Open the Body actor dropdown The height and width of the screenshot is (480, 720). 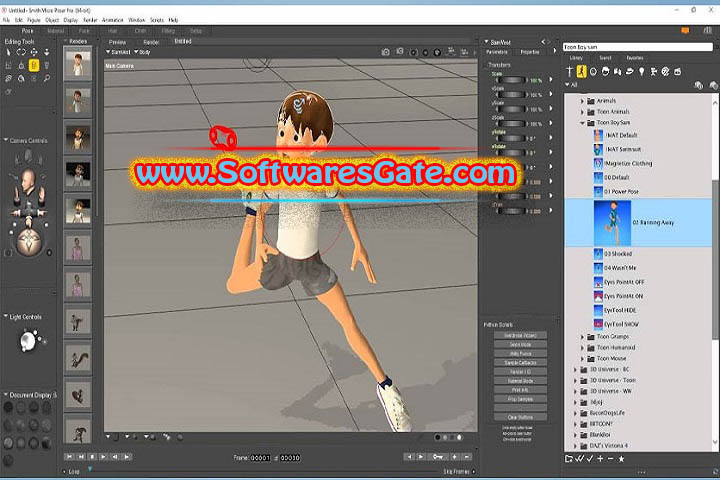pos(142,52)
